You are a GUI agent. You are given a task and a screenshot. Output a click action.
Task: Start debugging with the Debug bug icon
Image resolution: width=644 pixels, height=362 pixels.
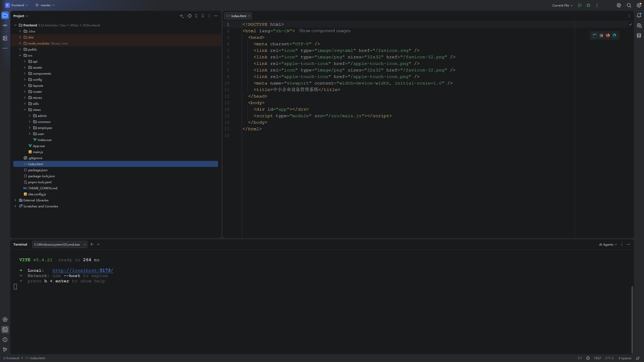click(588, 5)
